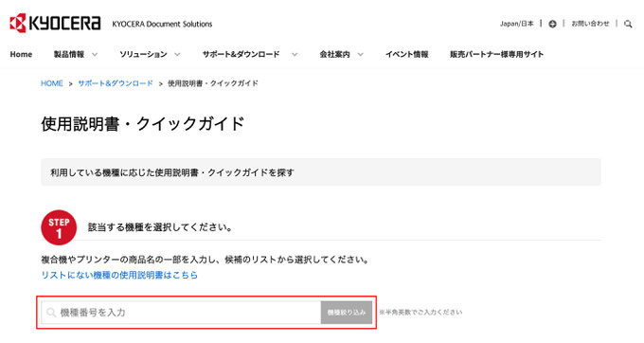Click the 機種絞り込み button
The height and width of the screenshot is (343, 644).
tap(347, 313)
